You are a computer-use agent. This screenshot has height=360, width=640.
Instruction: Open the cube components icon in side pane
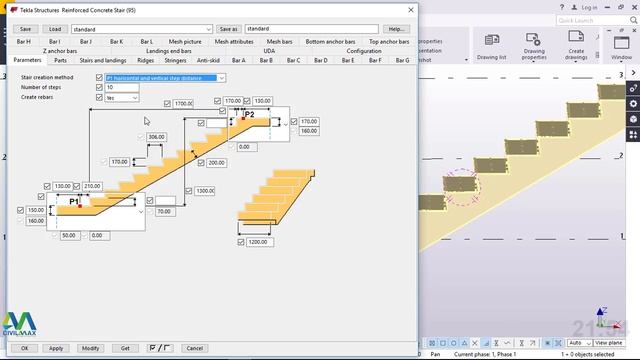(633, 119)
